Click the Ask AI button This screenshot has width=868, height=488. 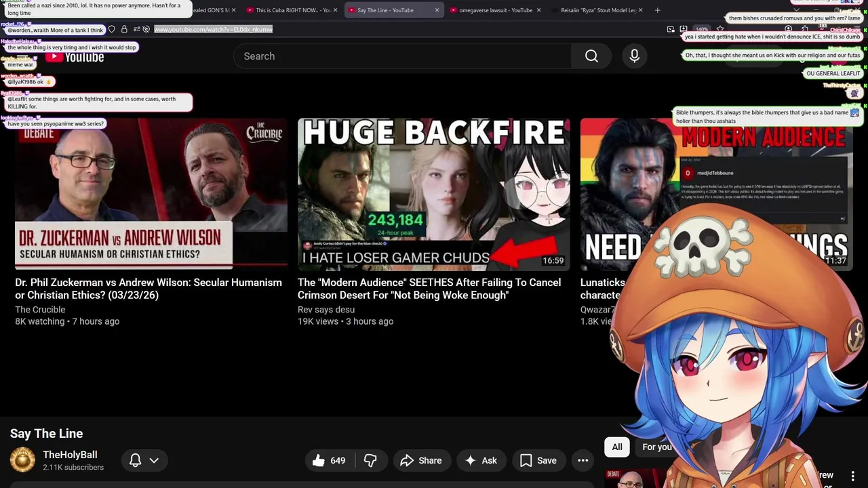[x=481, y=460]
